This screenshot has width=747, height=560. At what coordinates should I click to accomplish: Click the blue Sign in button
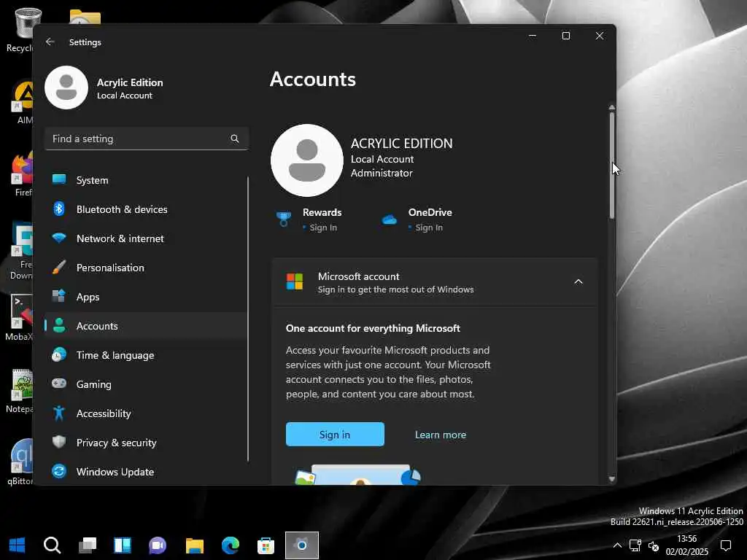(335, 435)
